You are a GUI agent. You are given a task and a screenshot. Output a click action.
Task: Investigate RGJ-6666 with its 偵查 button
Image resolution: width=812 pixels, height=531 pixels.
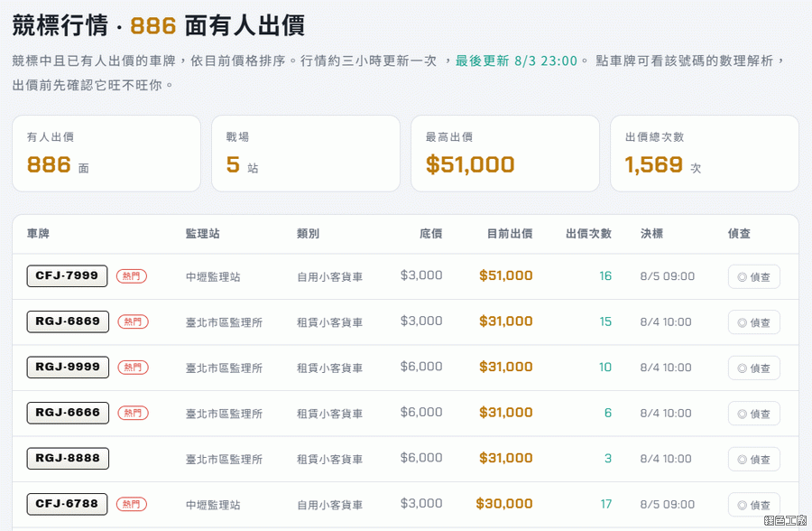point(753,414)
